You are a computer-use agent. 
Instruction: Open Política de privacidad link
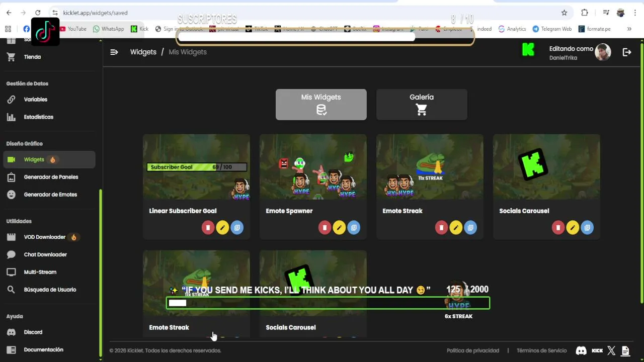click(472, 350)
